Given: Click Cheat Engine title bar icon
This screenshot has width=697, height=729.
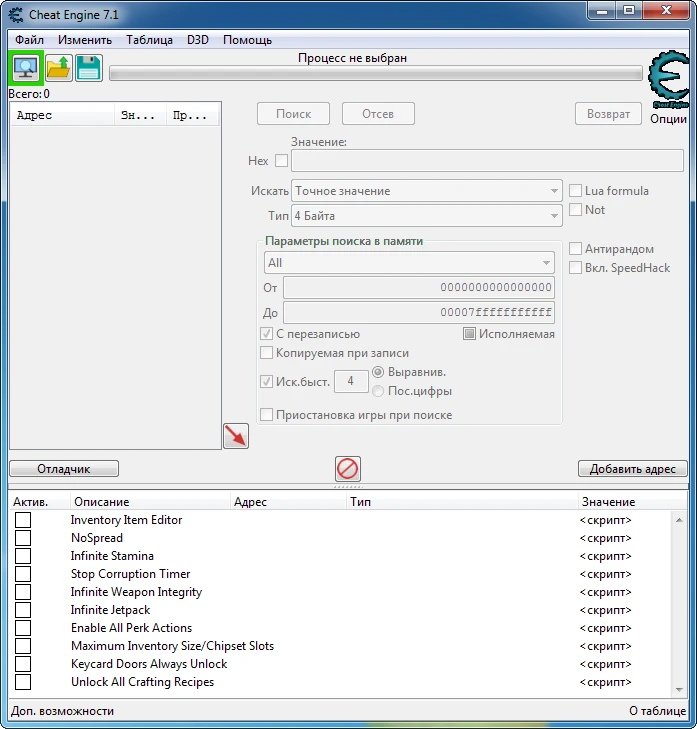Looking at the screenshot, I should [16, 14].
